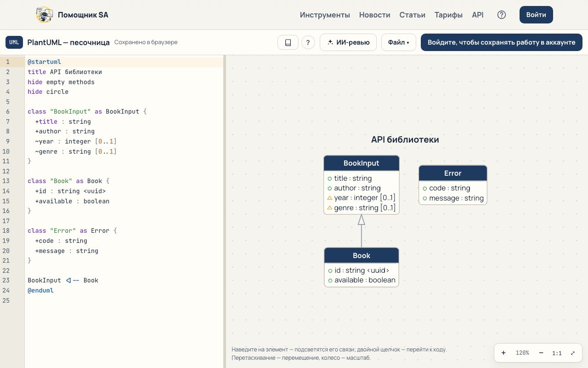Click line number 13 in the gutter
This screenshot has width=588, height=368.
6,181
